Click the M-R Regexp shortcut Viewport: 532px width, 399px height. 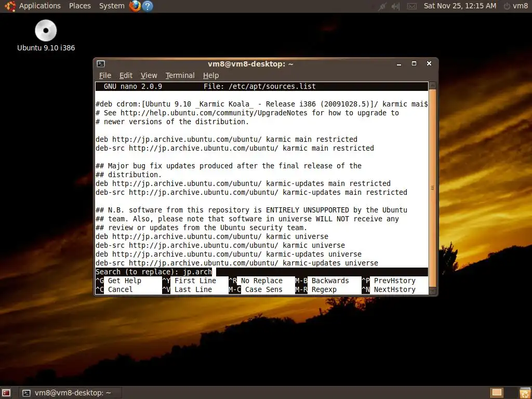316,289
